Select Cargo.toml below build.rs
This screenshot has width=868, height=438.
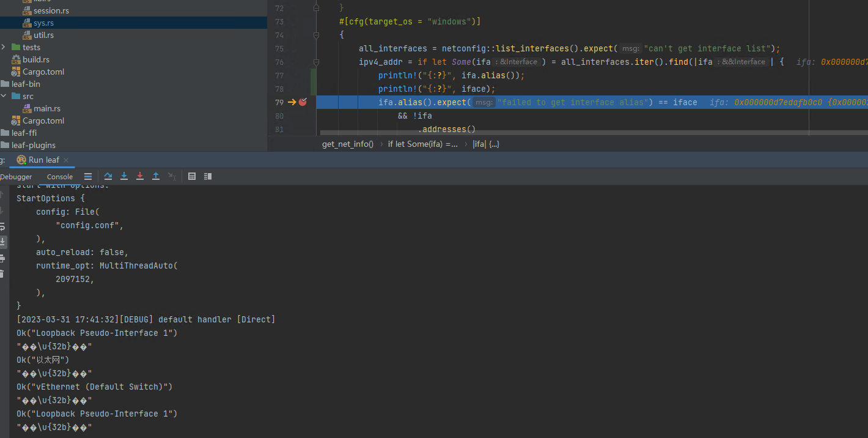43,72
